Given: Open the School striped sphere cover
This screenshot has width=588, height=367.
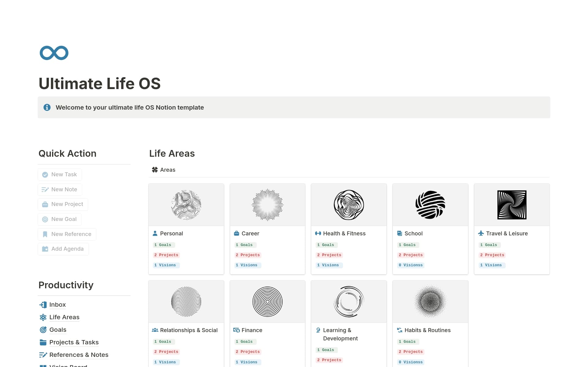Looking at the screenshot, I should click(x=430, y=205).
